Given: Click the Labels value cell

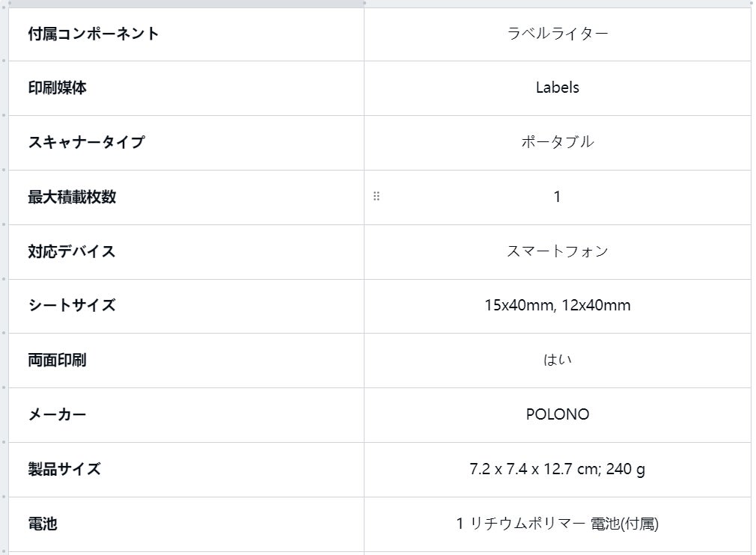Looking at the screenshot, I should coord(558,88).
